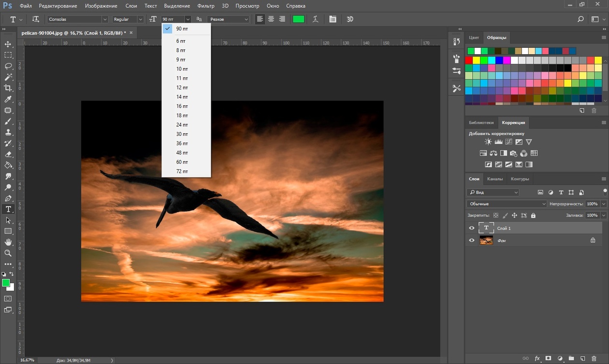This screenshot has height=364, width=609.
Task: Select the Crop tool
Action: click(8, 88)
